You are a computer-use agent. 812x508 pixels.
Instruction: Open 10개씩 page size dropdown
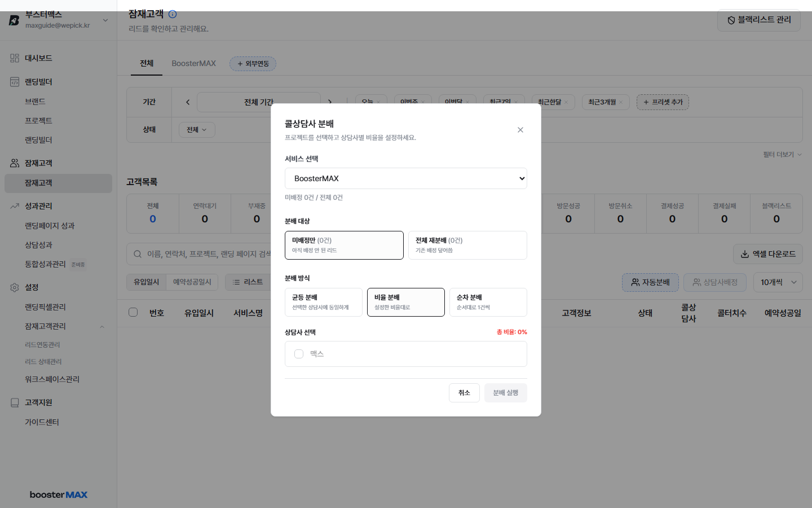pyautogui.click(x=778, y=282)
